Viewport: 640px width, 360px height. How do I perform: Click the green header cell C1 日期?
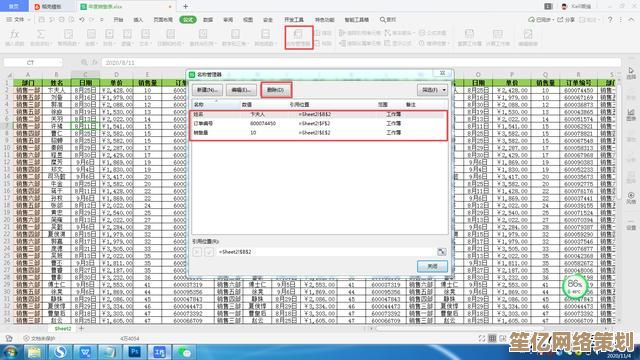tap(85, 83)
